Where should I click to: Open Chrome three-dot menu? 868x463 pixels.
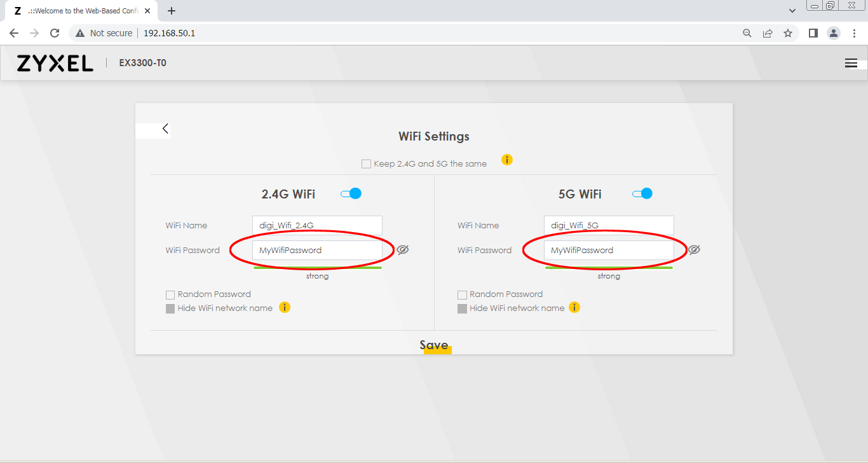point(853,33)
